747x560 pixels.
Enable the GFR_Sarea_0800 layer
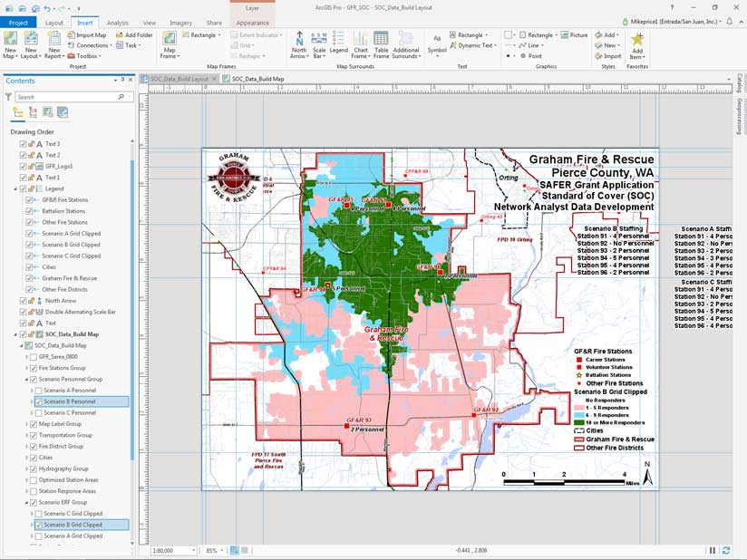(x=34, y=357)
